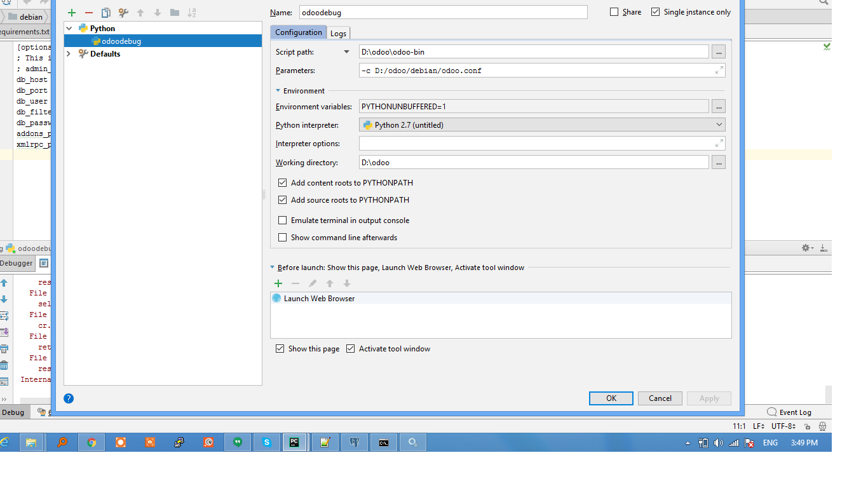Image resolution: width=868 pixels, height=488 pixels.
Task: Open the Python interpreter dropdown
Action: pos(542,125)
